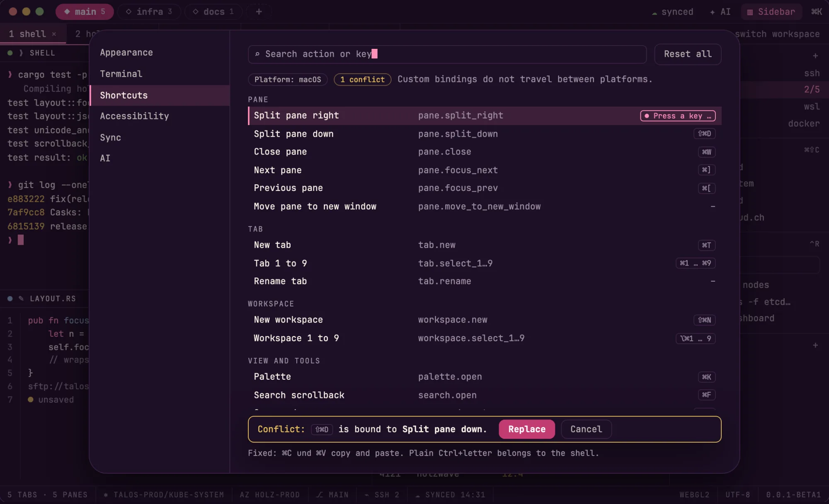Viewport: 829px width, 504px height.
Task: Click the lower plus icon in sidebar
Action: [x=815, y=345]
